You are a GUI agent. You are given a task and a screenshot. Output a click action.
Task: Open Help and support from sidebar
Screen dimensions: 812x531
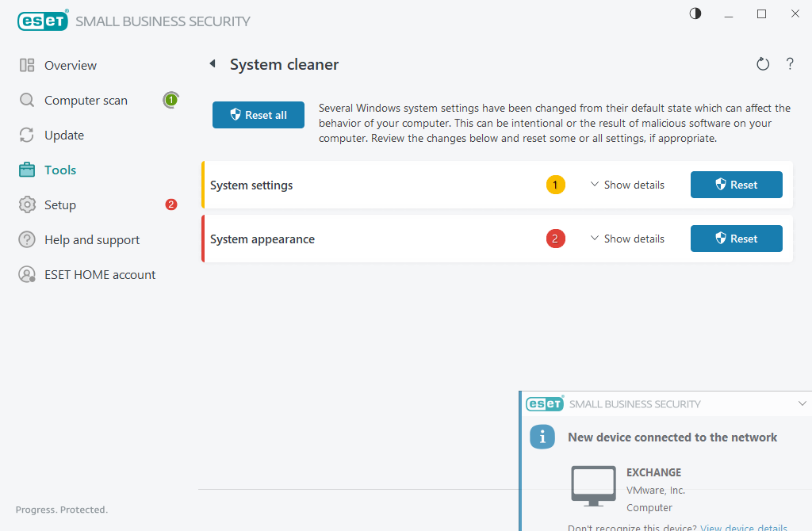(91, 239)
